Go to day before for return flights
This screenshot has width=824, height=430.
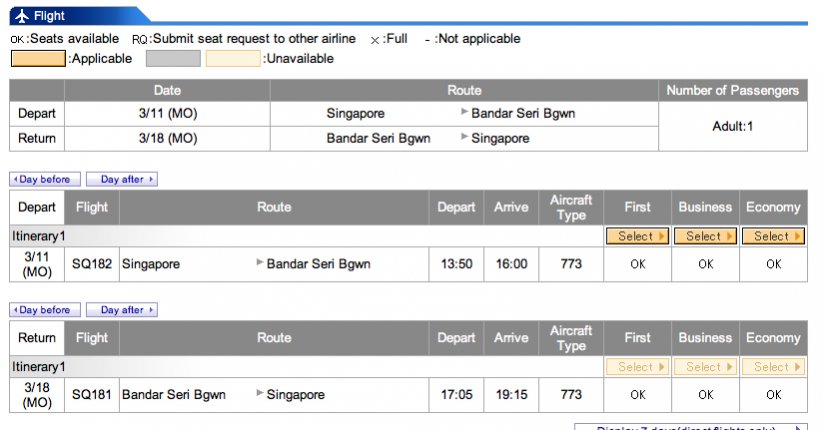(x=45, y=310)
